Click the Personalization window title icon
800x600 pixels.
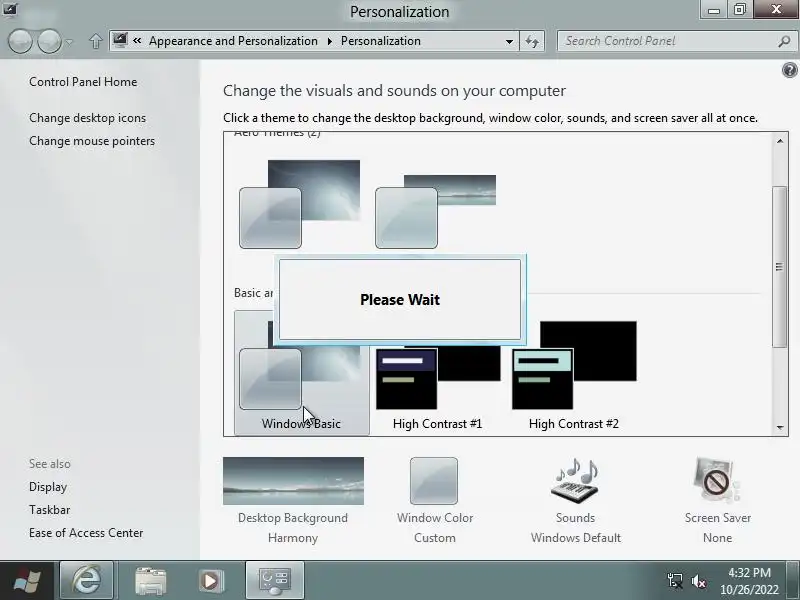point(9,9)
